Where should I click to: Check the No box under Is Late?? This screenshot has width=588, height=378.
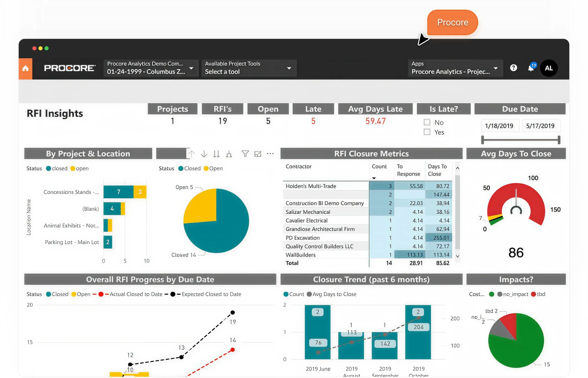click(427, 122)
